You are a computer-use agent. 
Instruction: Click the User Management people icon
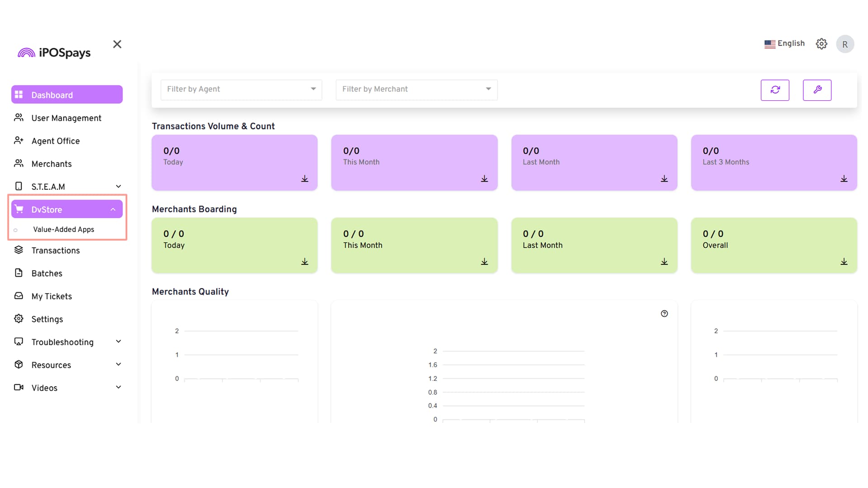click(x=19, y=117)
